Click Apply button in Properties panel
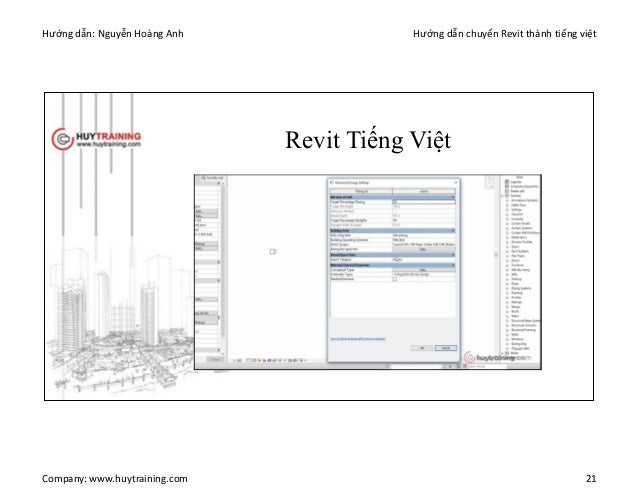 click(x=215, y=360)
